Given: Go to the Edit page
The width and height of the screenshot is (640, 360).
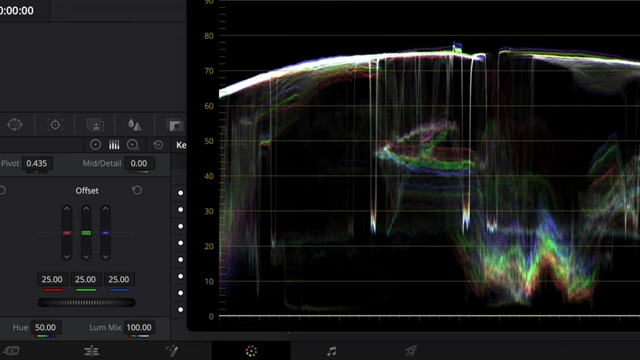Looking at the screenshot, I should [x=91, y=351].
